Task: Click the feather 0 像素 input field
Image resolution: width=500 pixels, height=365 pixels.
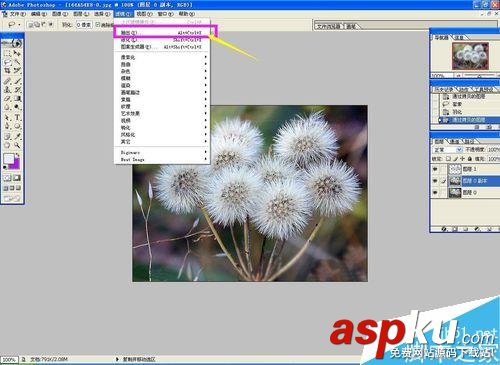Action: [83, 25]
